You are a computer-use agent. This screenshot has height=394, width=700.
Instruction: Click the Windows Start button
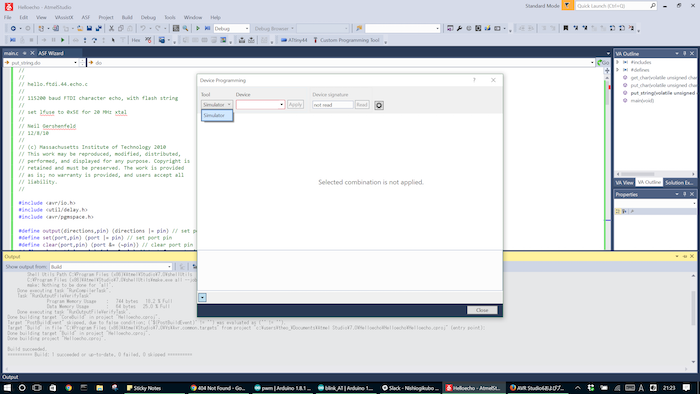7,388
